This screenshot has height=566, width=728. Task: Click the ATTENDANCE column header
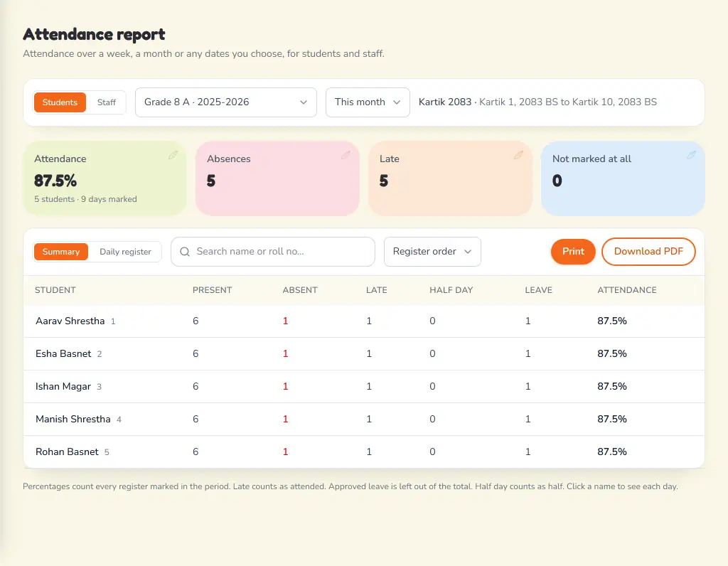pos(627,290)
